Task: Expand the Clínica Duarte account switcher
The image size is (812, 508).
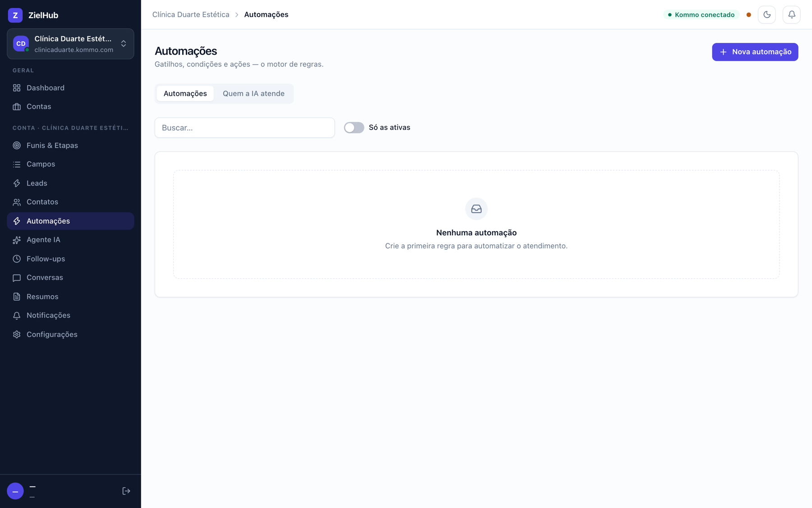Action: pos(70,44)
